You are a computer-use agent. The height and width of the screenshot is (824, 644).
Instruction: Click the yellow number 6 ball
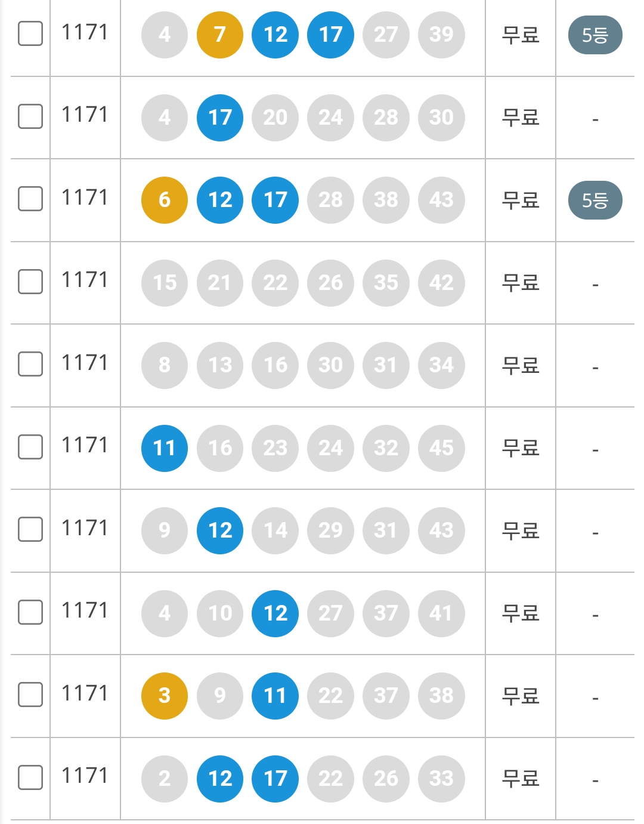click(x=165, y=200)
